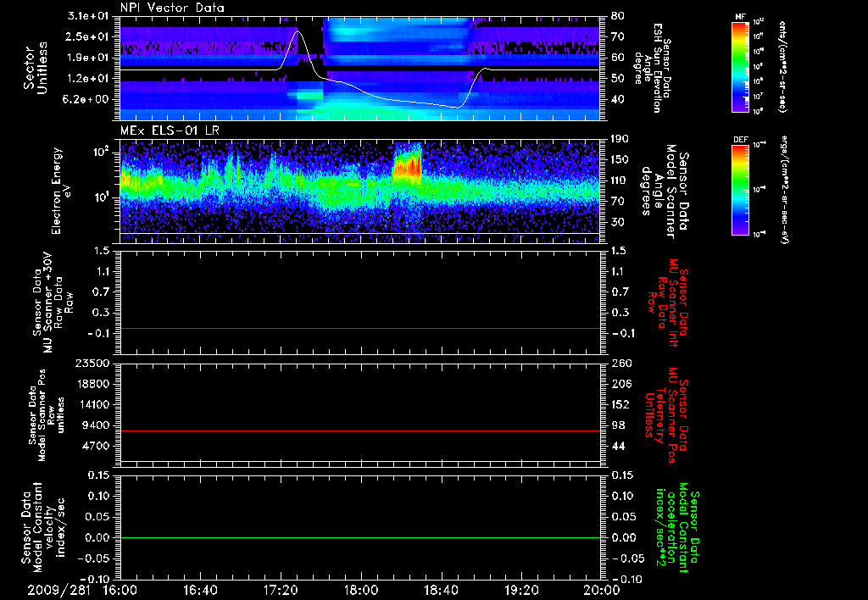Click the '16:40' time tick label
Screen dimensions: 868x600
200,591
